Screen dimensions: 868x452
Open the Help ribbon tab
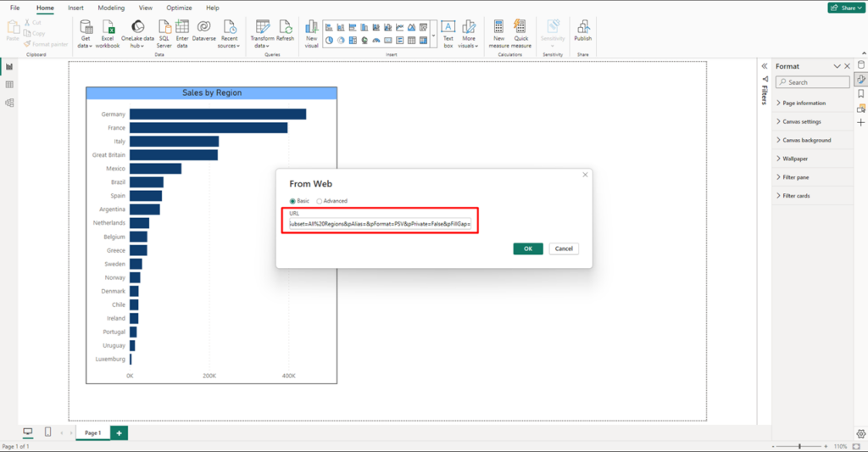(x=213, y=8)
